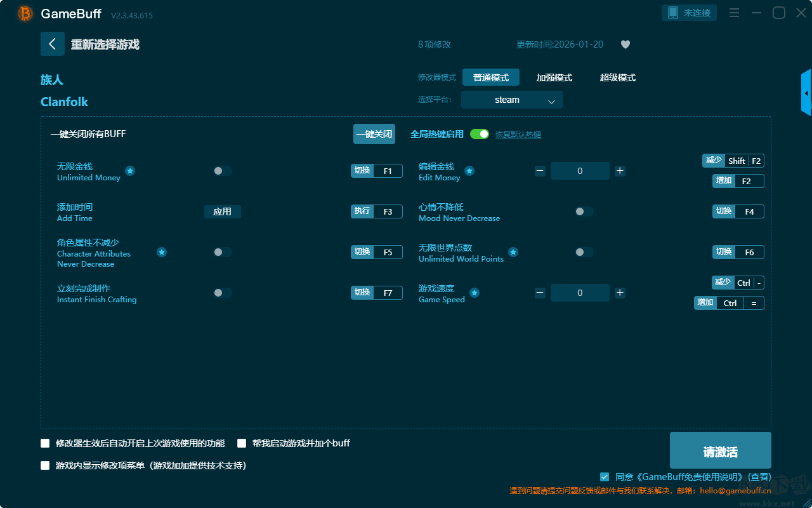Click the Edit Money value field
This screenshot has width=812, height=508.
580,171
